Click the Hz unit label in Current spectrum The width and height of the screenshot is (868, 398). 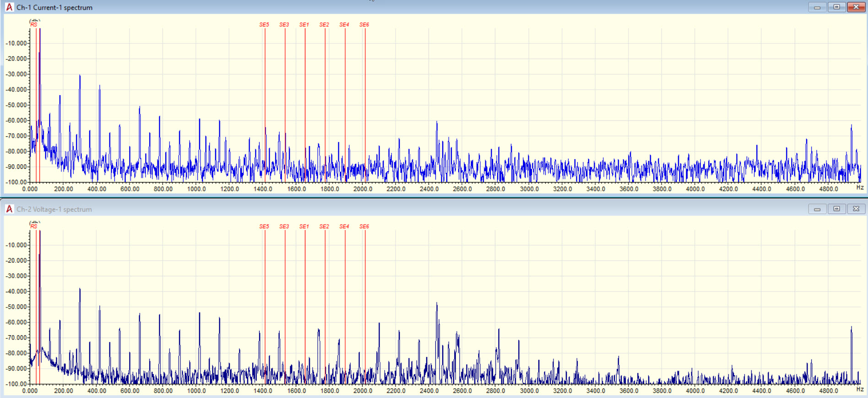pyautogui.click(x=860, y=187)
